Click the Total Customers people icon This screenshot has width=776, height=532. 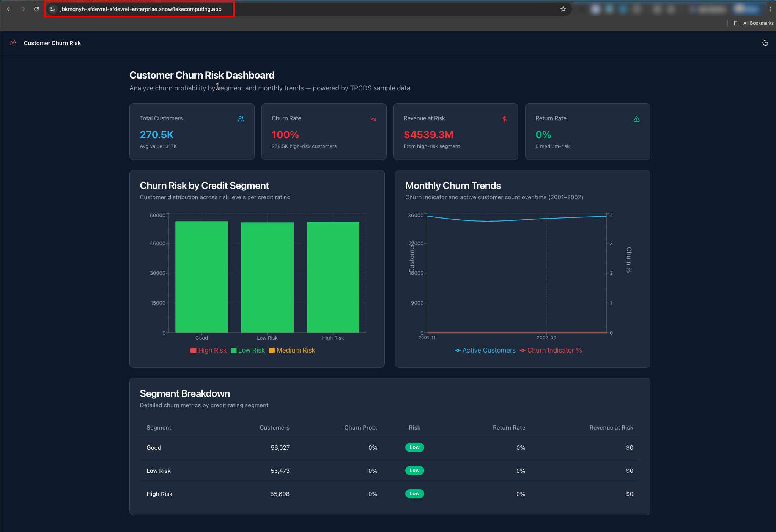click(241, 119)
